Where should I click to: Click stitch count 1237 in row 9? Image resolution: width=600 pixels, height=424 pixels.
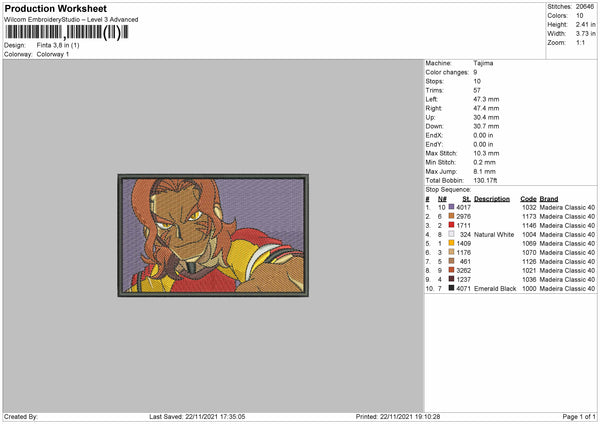click(x=464, y=279)
